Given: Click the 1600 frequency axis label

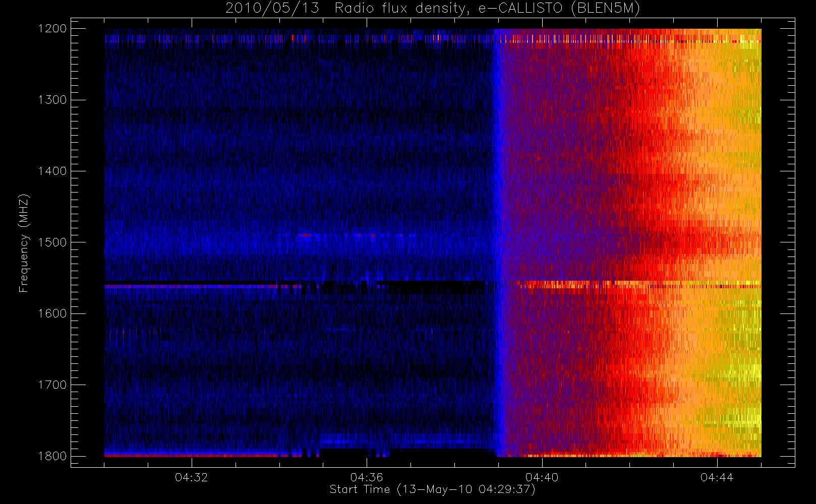Looking at the screenshot, I should (x=52, y=313).
